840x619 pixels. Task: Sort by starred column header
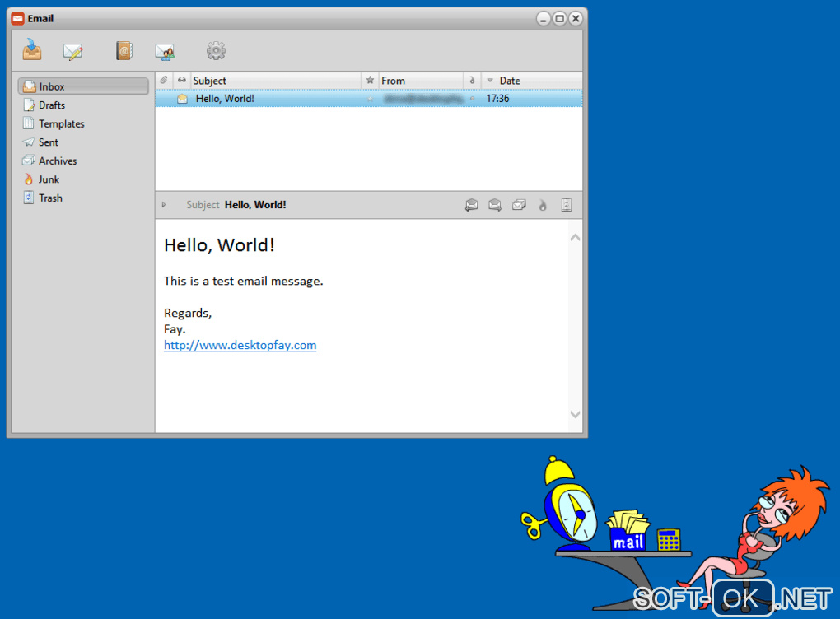(370, 81)
